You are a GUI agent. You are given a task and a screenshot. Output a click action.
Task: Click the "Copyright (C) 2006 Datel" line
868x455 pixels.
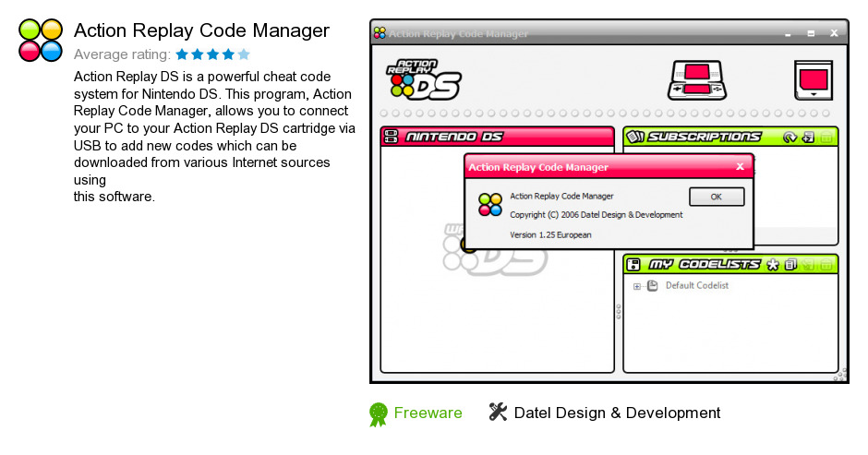597,215
